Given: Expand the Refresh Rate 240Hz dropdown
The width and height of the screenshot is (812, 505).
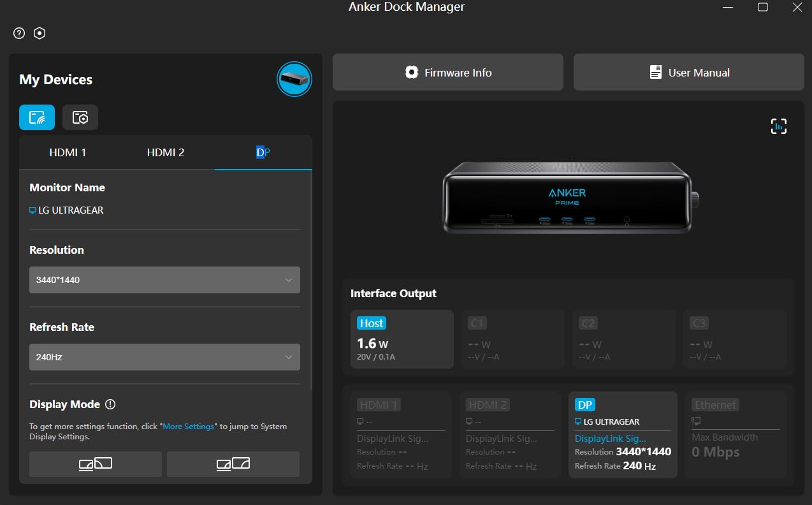Looking at the screenshot, I should pyautogui.click(x=164, y=357).
